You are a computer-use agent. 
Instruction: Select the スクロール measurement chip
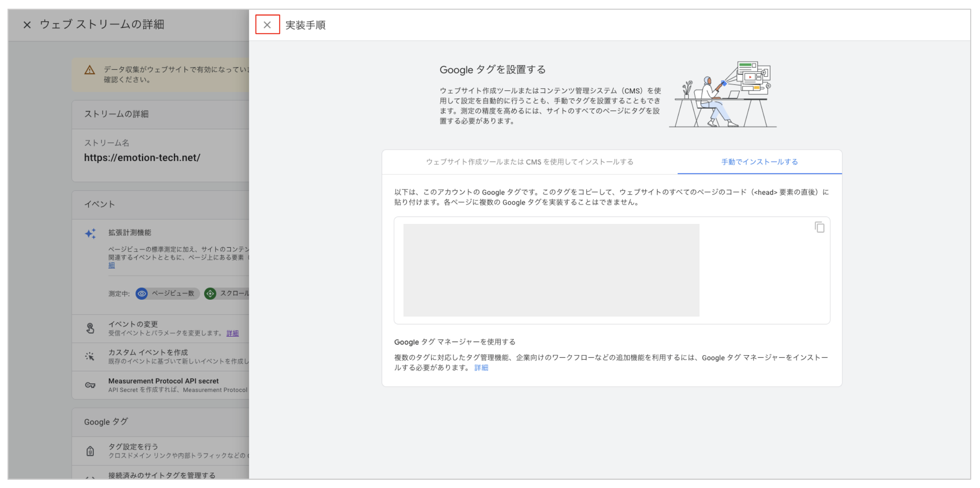pos(227,294)
